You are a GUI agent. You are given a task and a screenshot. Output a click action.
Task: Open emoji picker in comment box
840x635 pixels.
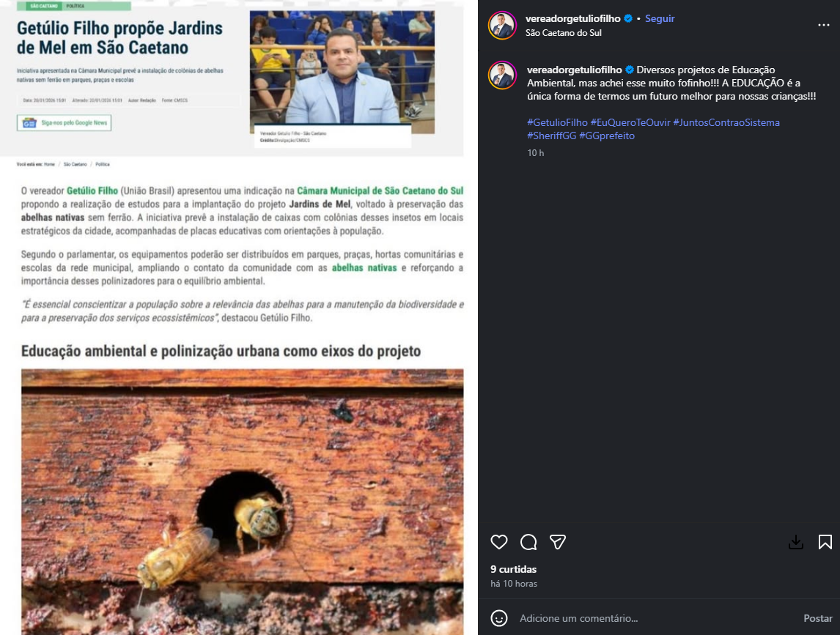click(498, 618)
